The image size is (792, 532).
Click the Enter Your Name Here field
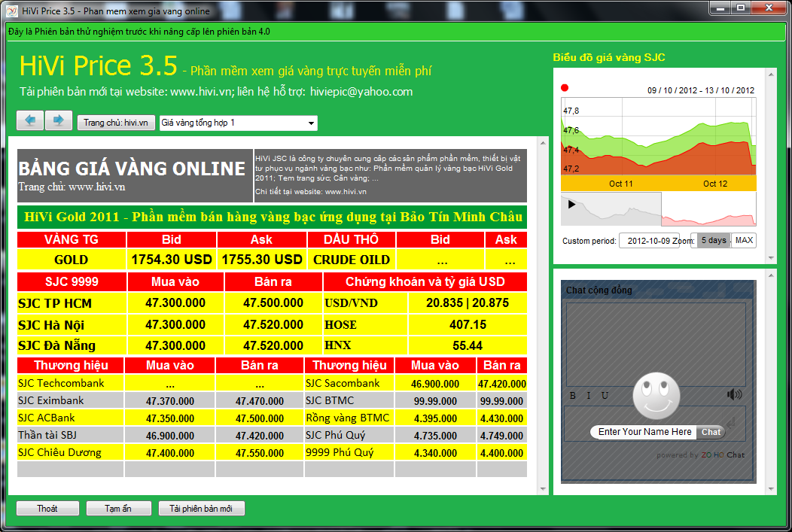click(x=644, y=432)
